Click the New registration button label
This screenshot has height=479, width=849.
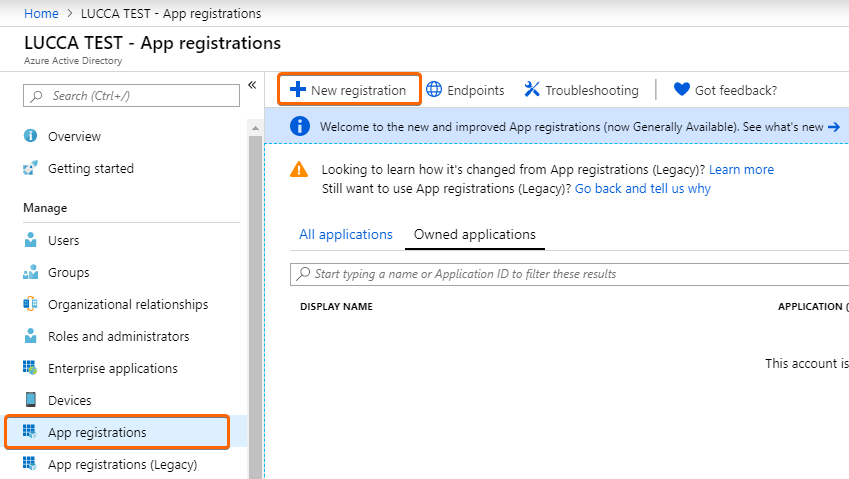tap(358, 90)
